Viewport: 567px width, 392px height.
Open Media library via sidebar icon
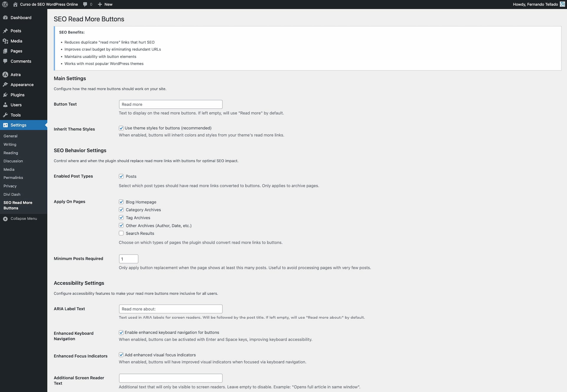pyautogui.click(x=5, y=41)
